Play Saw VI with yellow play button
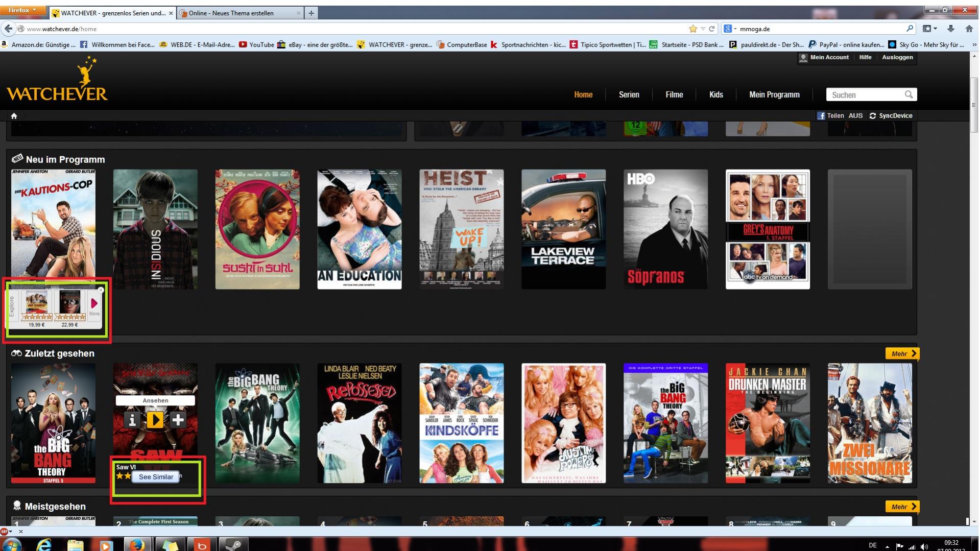980x551 pixels. click(155, 420)
